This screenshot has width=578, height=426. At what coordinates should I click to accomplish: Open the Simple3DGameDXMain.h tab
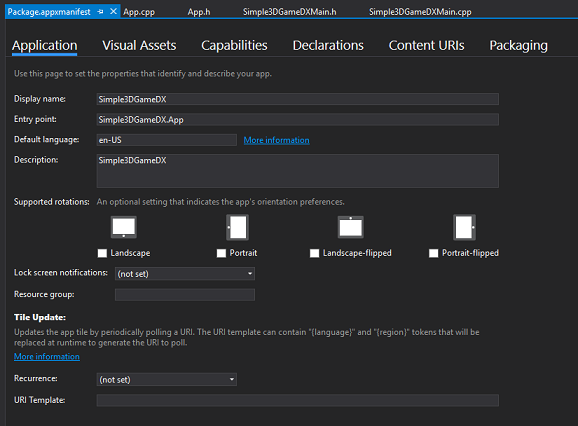tap(289, 12)
